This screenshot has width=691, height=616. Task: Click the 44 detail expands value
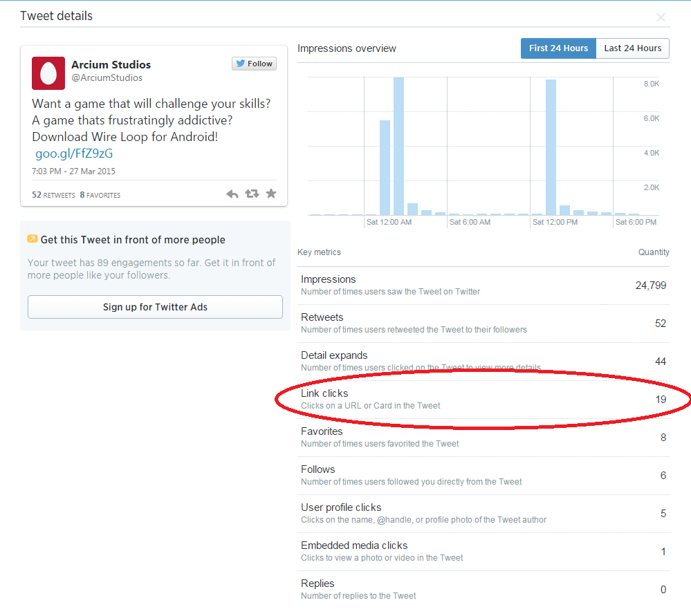point(660,362)
